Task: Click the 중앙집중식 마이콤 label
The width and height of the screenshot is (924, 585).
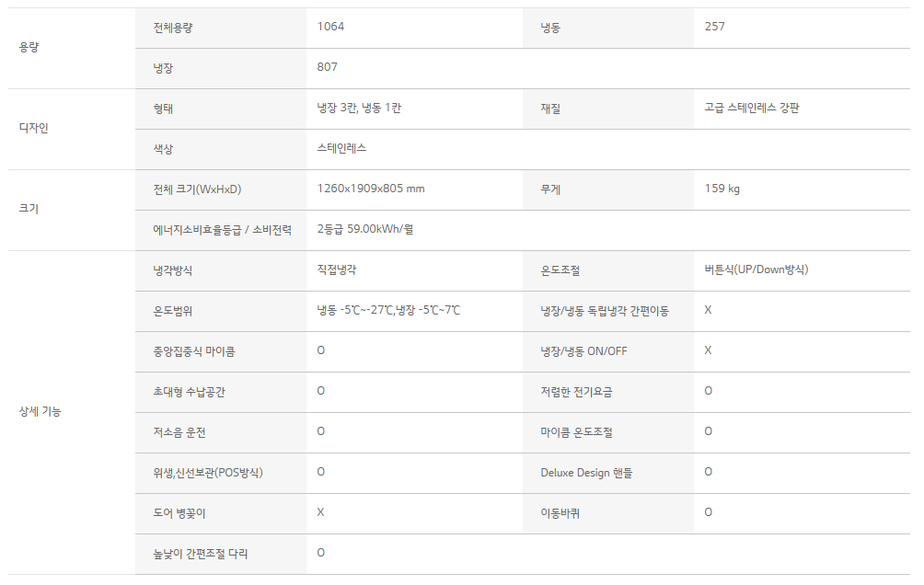Action: (194, 351)
